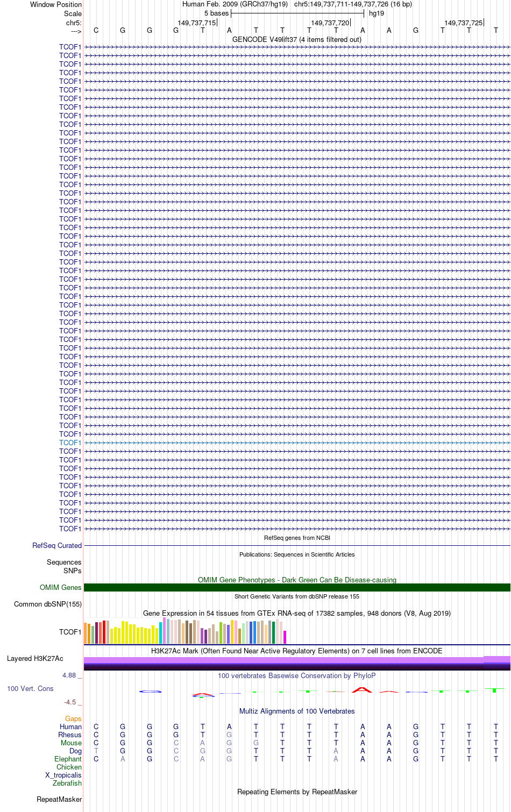Screen dimensions: 511x812
Task: Click the RefSeq Curated track label
Action: click(x=57, y=545)
